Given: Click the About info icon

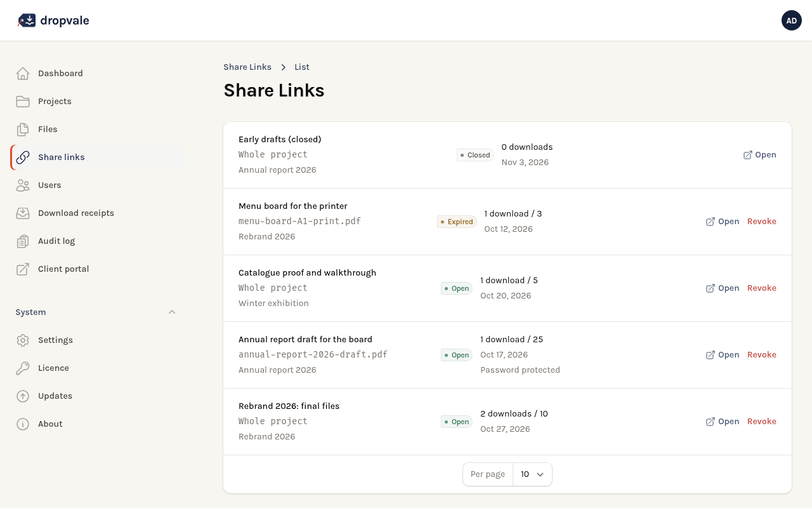Looking at the screenshot, I should 23,424.
